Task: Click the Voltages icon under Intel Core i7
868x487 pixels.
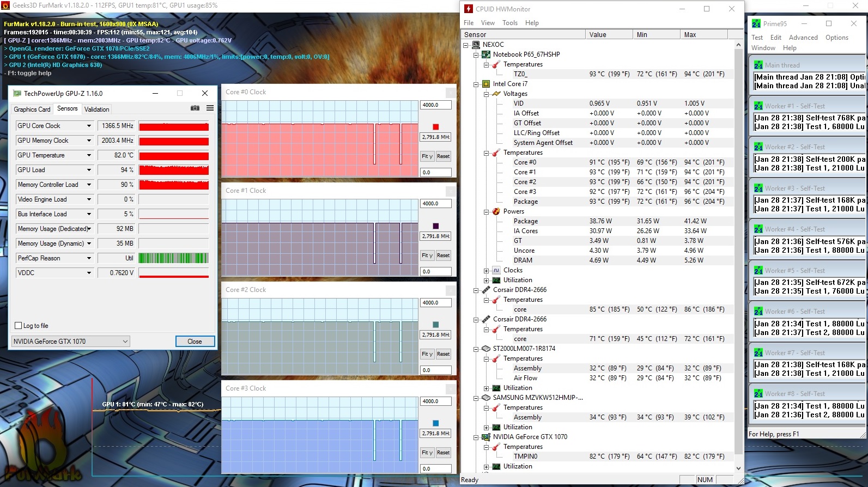Action: click(x=496, y=94)
